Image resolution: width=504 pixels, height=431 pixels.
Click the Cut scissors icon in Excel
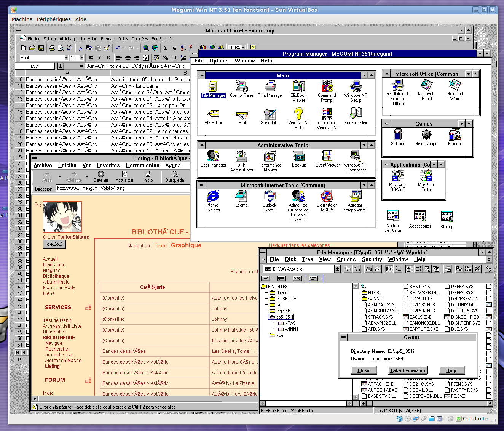pos(80,48)
